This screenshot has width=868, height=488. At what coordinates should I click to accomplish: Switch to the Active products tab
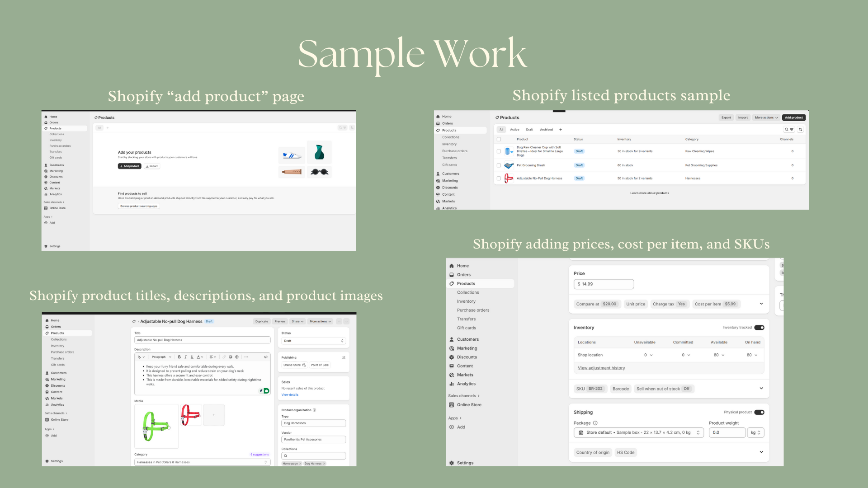(x=514, y=130)
